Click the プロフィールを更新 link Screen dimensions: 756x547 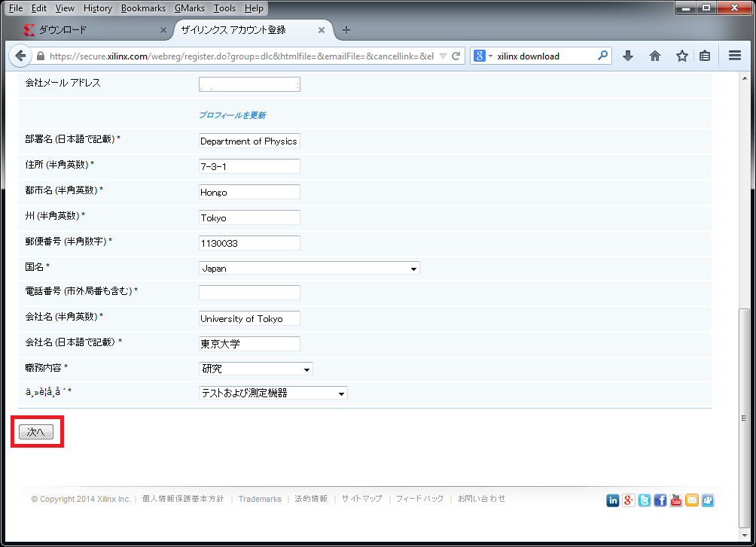[233, 114]
